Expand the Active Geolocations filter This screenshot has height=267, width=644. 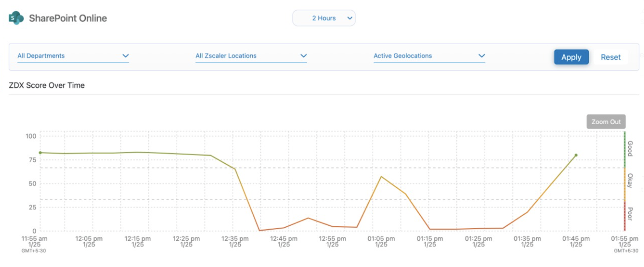pos(429,56)
